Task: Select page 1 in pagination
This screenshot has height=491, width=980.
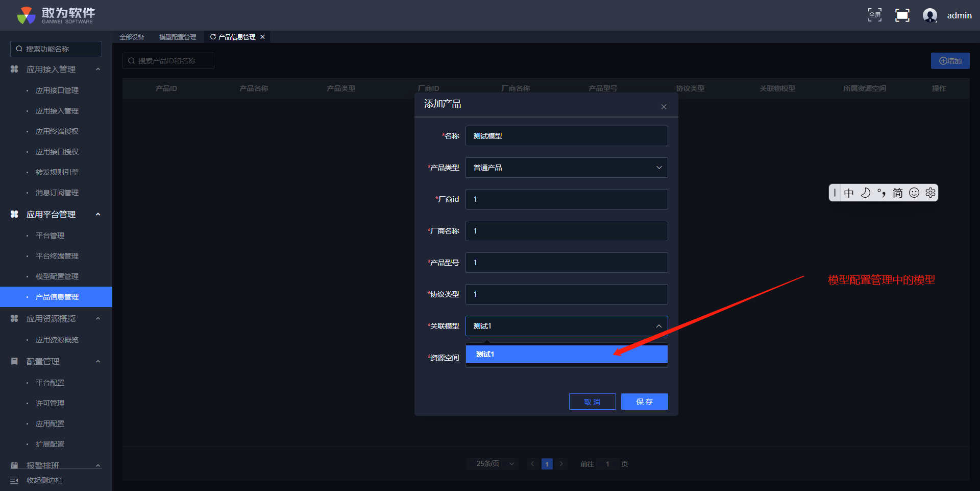Action: click(x=547, y=464)
